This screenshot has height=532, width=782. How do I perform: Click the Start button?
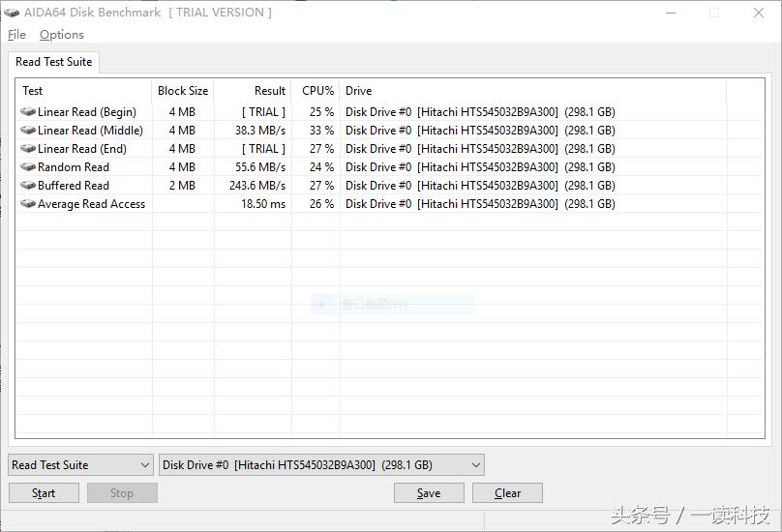click(x=44, y=493)
